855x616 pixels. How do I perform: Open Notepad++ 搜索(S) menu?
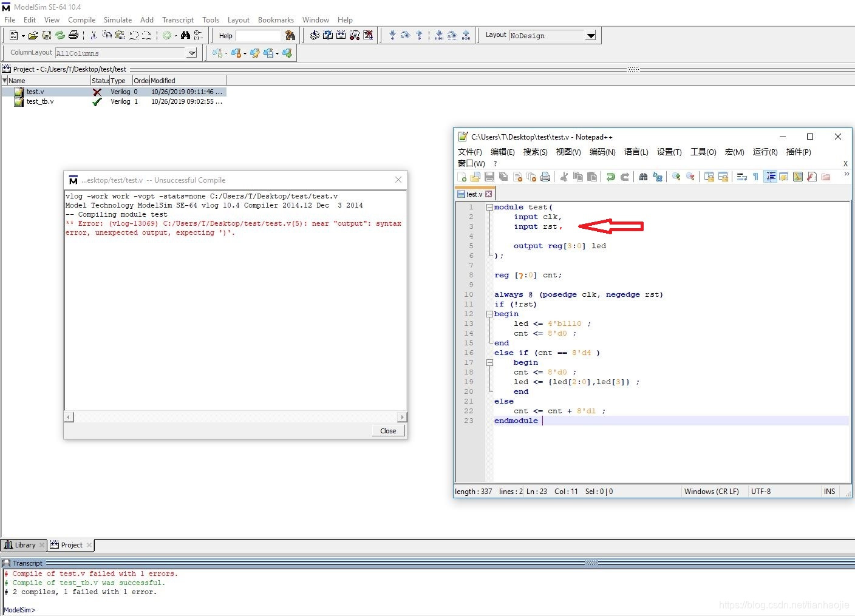535,152
